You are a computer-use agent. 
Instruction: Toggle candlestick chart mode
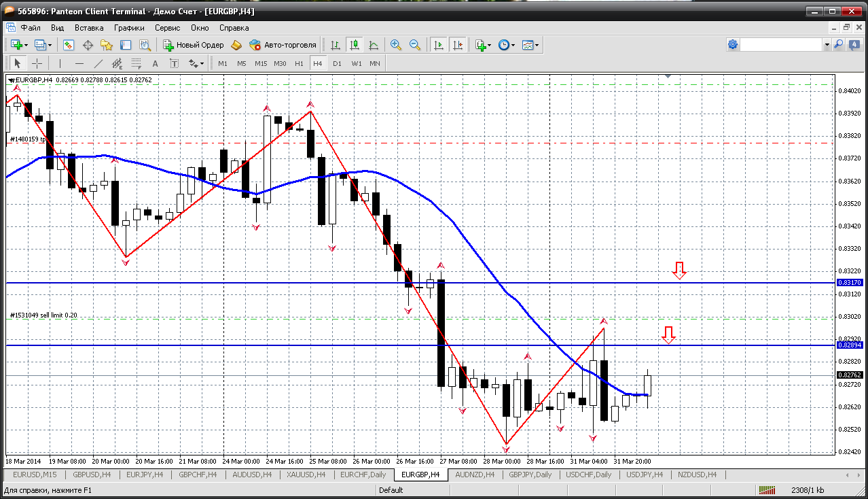pos(354,45)
